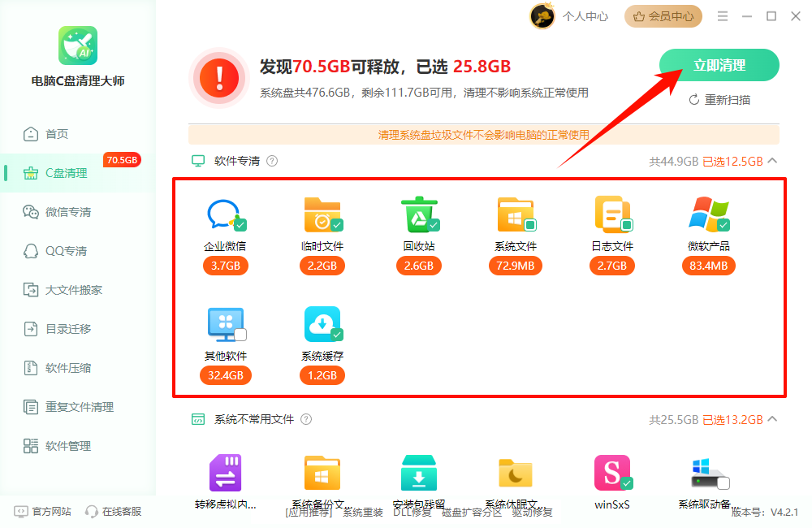Open the 转移虚拟内存 purple card icon

[x=225, y=473]
